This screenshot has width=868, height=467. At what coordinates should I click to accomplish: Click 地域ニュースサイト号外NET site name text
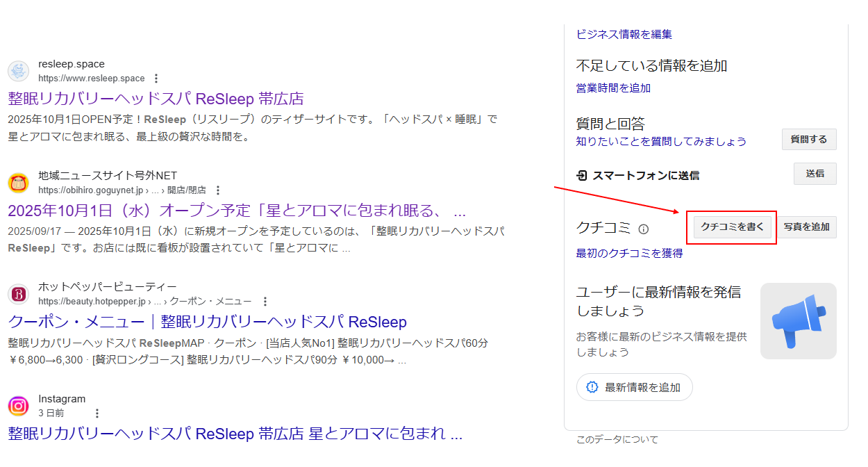pos(108,176)
